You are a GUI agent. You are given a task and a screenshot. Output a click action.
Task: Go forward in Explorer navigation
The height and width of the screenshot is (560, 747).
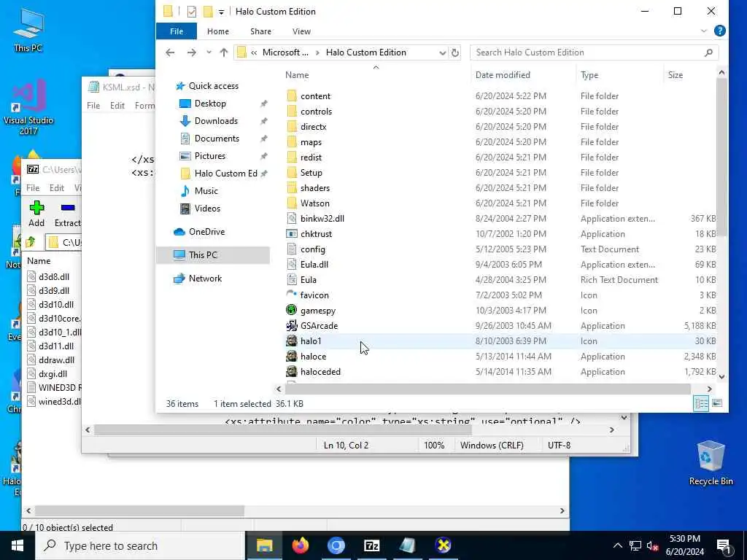(192, 52)
